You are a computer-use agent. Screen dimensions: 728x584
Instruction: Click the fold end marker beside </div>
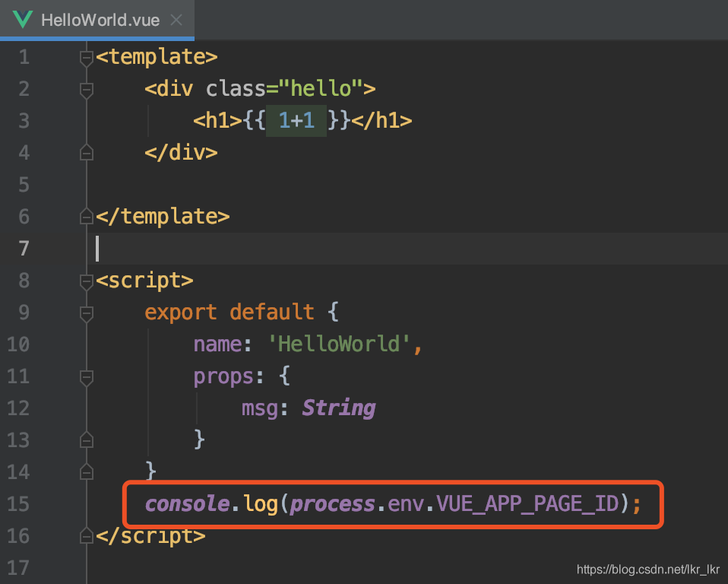[x=87, y=153]
